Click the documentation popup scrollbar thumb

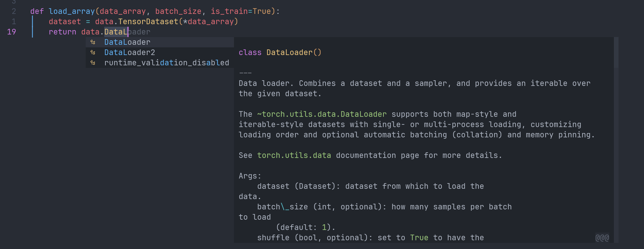click(616, 52)
